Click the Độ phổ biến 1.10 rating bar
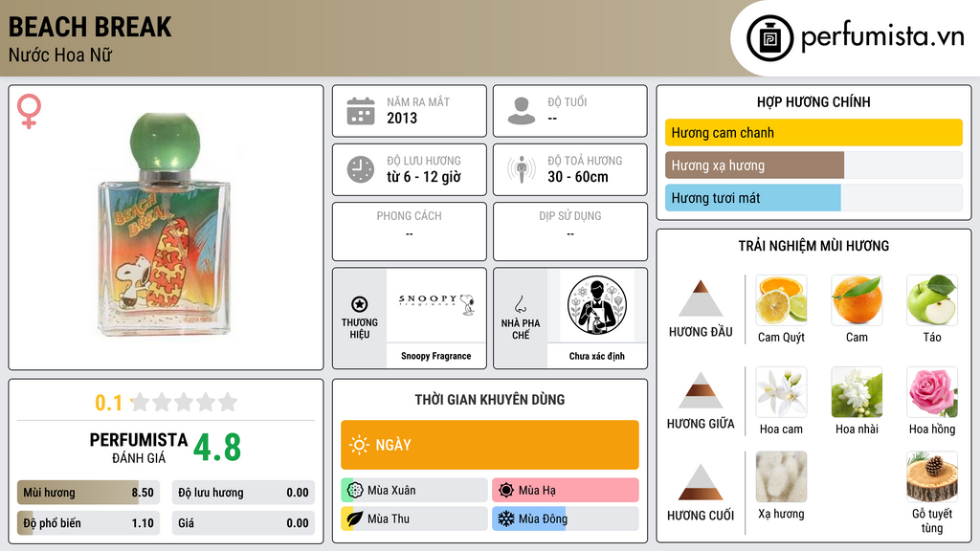 click(88, 523)
